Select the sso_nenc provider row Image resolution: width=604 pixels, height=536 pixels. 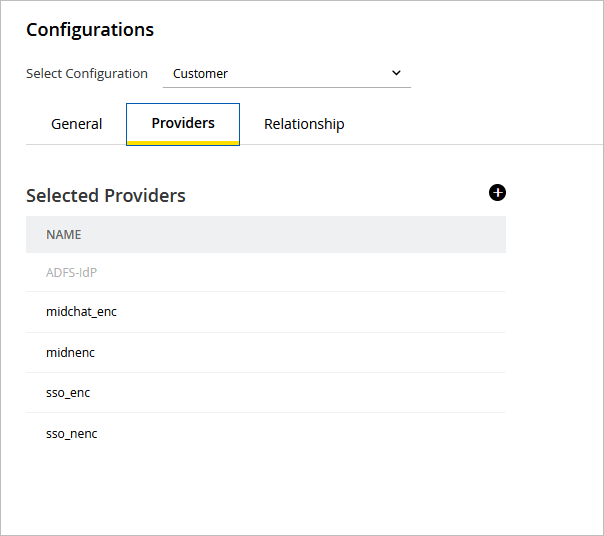pos(266,434)
